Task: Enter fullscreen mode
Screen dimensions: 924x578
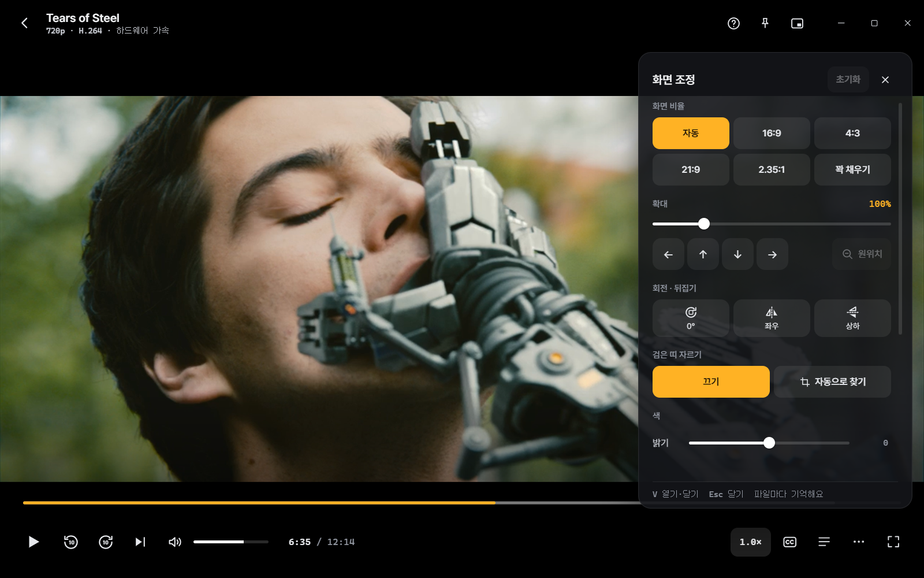Action: point(893,542)
